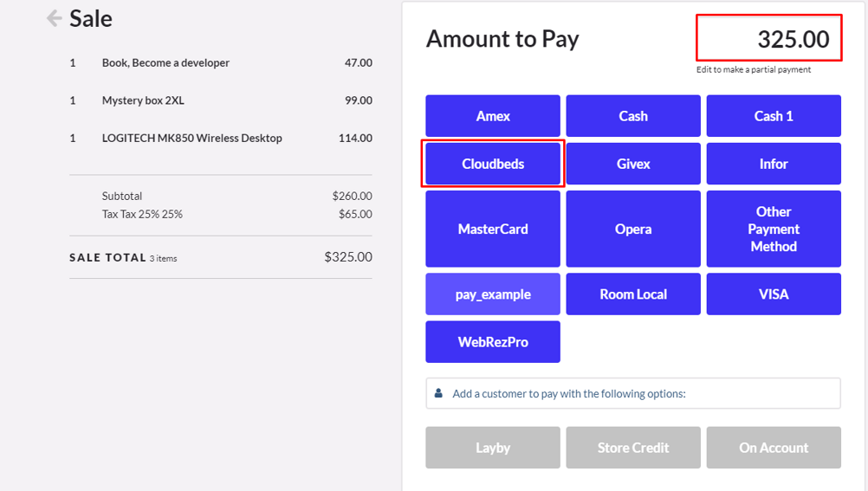Click the Add a customer field

click(641, 393)
